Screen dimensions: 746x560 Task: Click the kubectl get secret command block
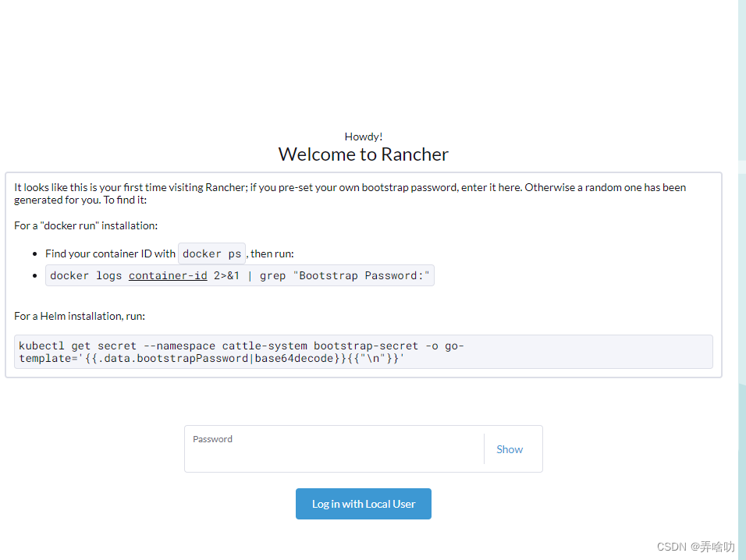click(x=363, y=351)
